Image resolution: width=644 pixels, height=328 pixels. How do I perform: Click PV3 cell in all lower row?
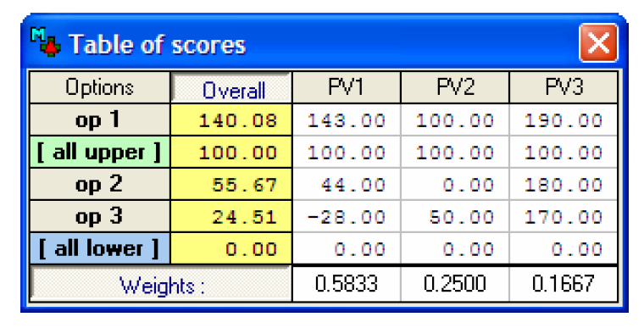coord(563,248)
